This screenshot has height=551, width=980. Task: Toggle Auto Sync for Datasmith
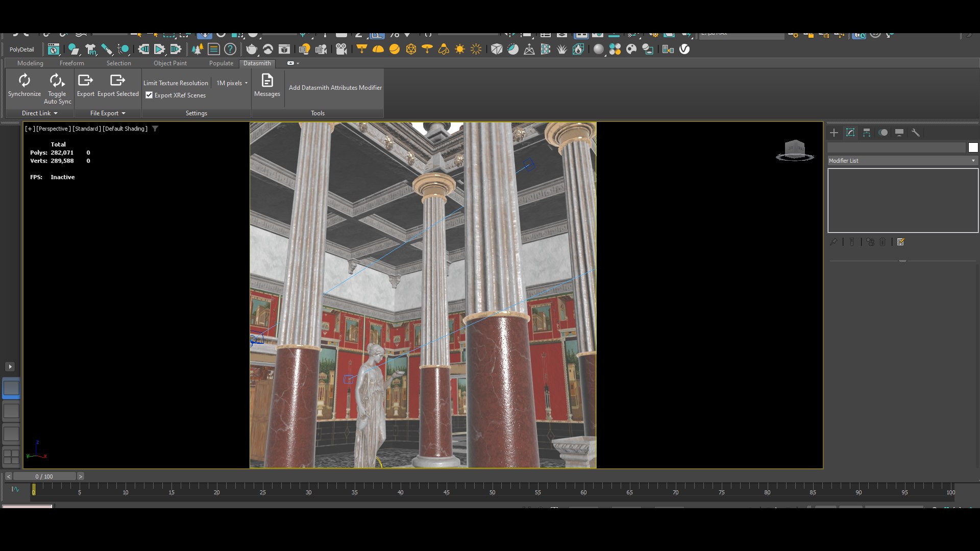(x=57, y=89)
